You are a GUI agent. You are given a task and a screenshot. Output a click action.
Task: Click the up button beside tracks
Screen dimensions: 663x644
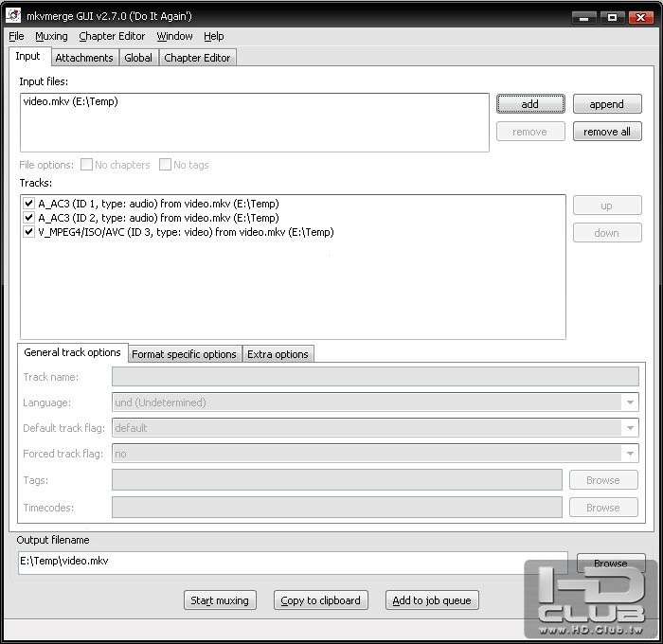click(607, 206)
